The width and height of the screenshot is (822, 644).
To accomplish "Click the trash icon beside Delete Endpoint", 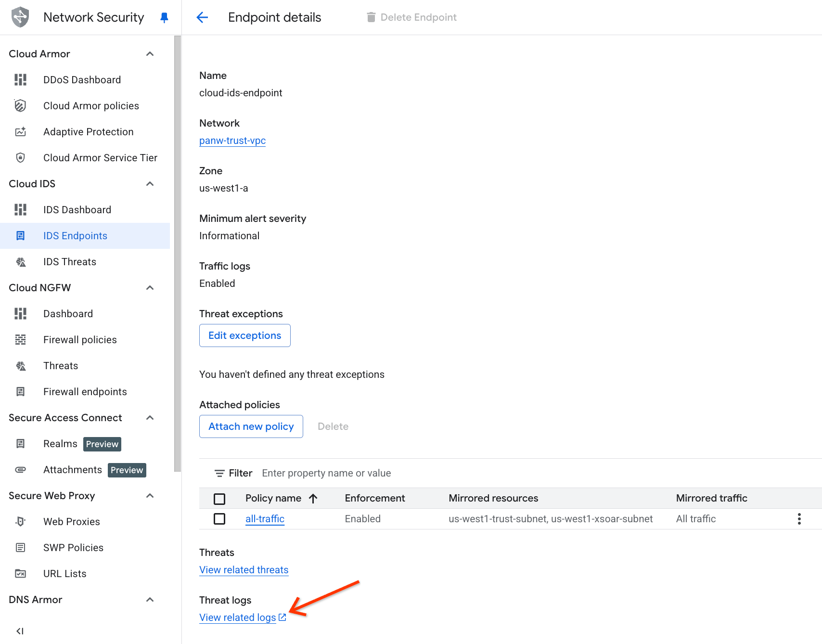I will pyautogui.click(x=371, y=17).
